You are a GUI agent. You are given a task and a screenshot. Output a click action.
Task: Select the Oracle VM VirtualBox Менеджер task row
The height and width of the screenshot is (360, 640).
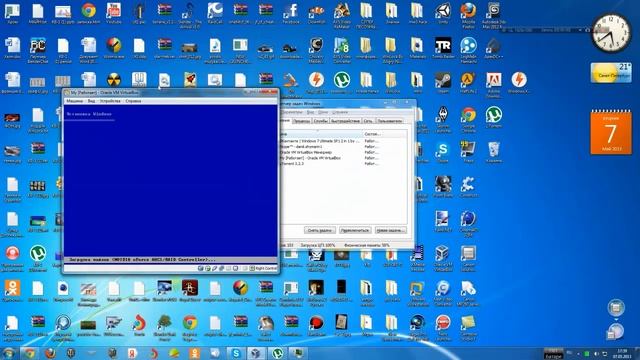[x=343, y=152]
